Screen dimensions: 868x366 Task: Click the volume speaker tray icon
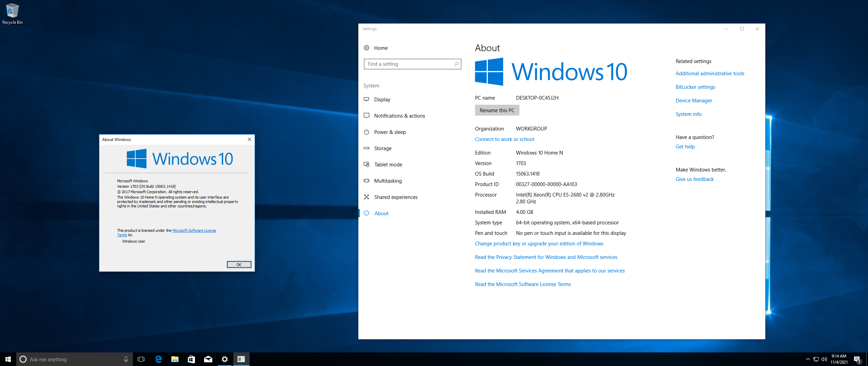pos(824,359)
